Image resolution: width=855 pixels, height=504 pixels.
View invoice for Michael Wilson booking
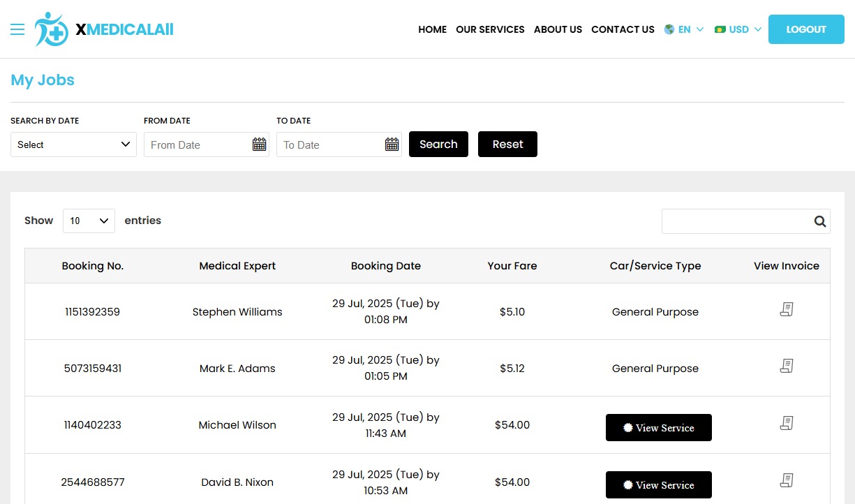(x=787, y=423)
